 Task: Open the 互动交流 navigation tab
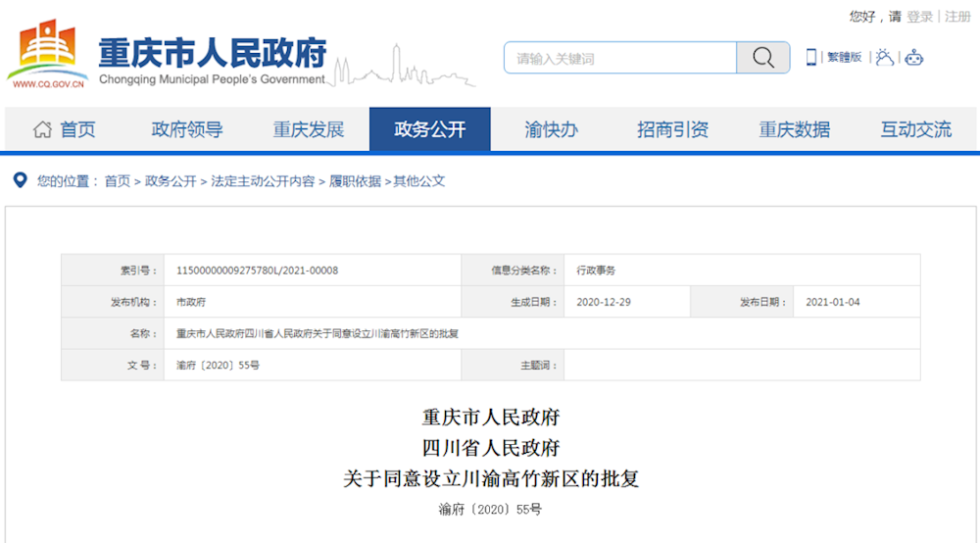pos(915,129)
